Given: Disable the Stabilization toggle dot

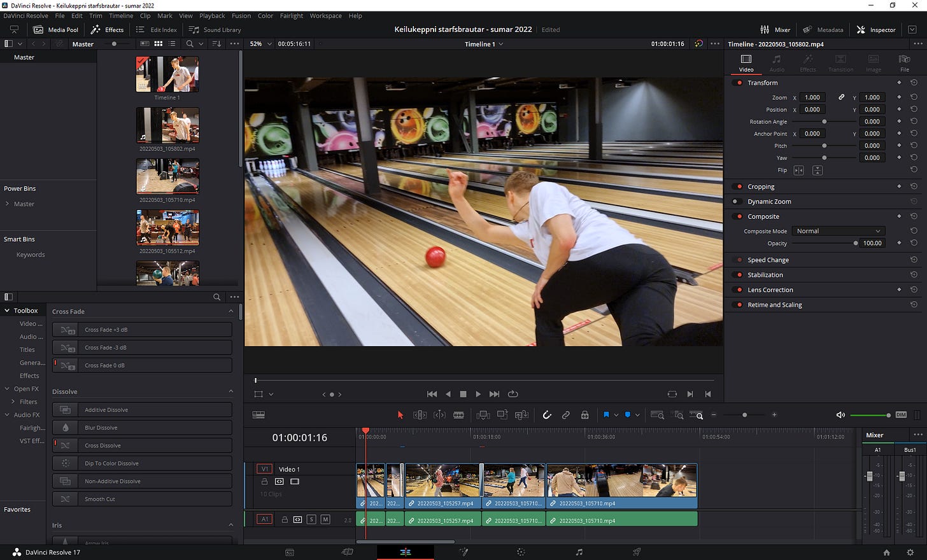Looking at the screenshot, I should pyautogui.click(x=739, y=275).
